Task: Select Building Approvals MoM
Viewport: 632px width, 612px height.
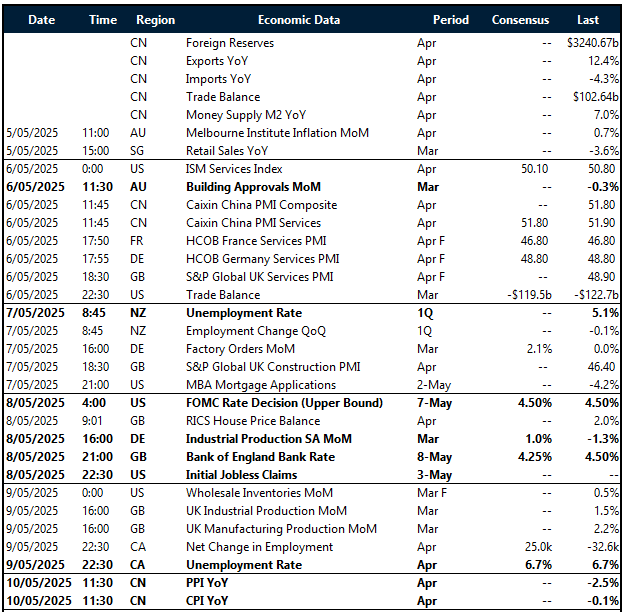Action: click(253, 187)
